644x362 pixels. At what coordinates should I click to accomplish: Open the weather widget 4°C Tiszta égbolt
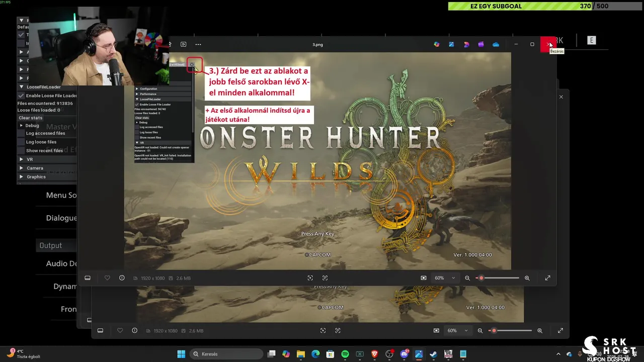coord(23,353)
